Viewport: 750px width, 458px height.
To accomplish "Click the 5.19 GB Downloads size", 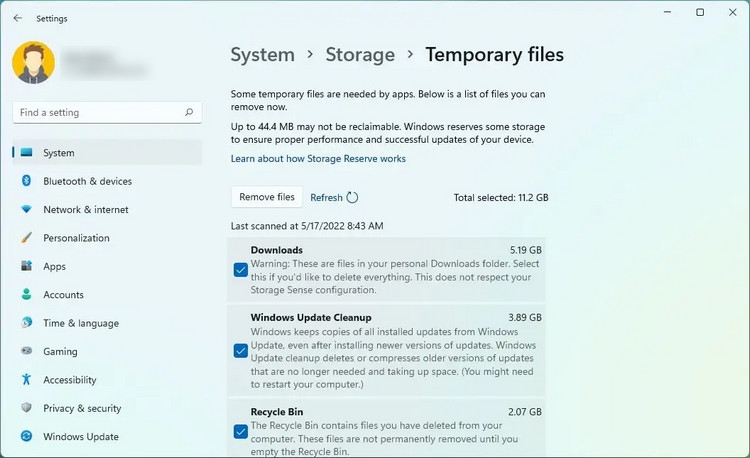I will 526,250.
